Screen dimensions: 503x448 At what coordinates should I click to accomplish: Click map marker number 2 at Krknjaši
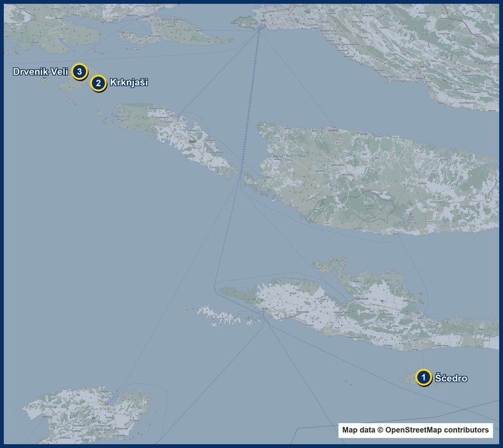98,83
